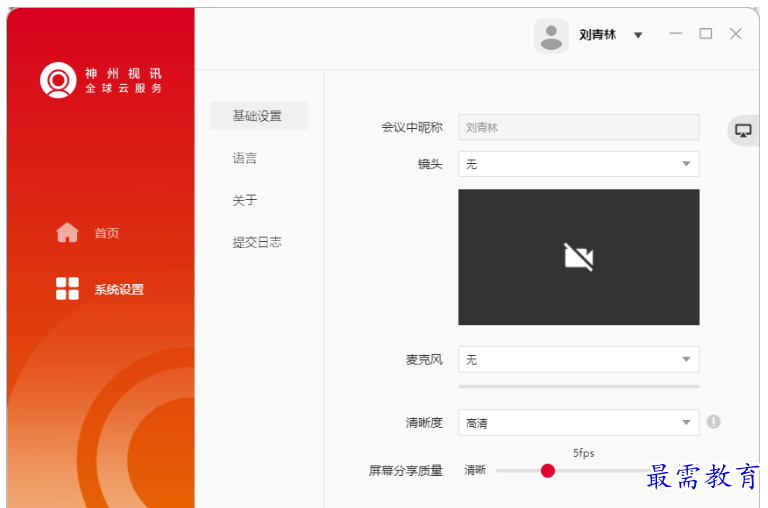Open the 清晰度 quality dropdown
This screenshot has height=508, width=768.
[x=578, y=423]
